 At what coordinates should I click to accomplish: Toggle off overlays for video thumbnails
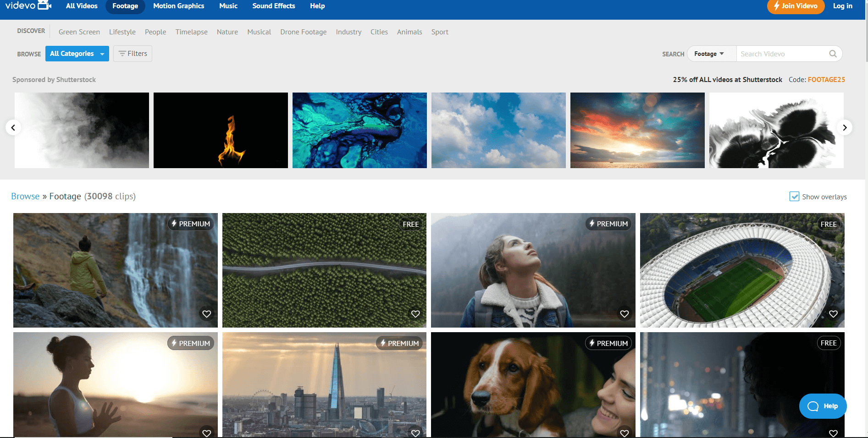(x=794, y=196)
